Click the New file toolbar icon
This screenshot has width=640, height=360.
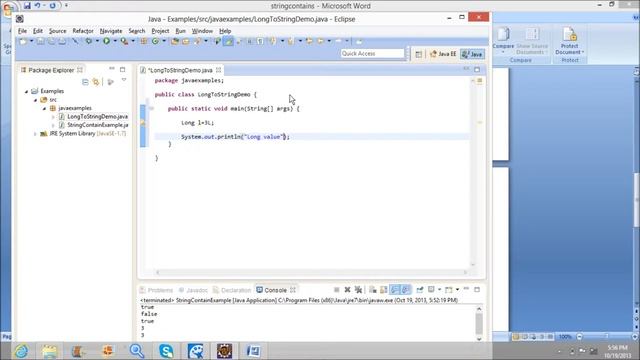(x=23, y=41)
